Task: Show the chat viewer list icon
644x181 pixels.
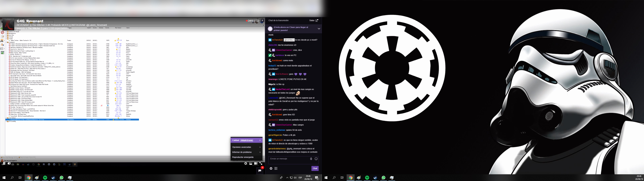Action: pos(276,168)
